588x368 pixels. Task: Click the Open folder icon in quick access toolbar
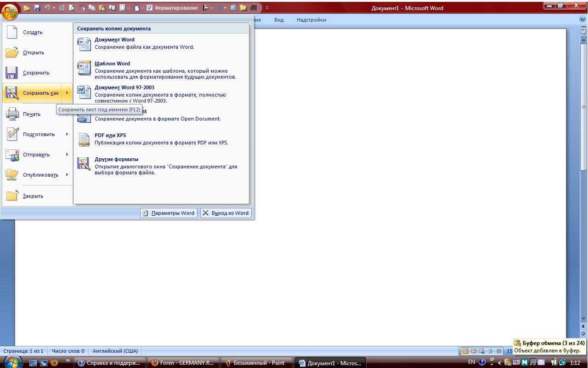click(x=27, y=8)
